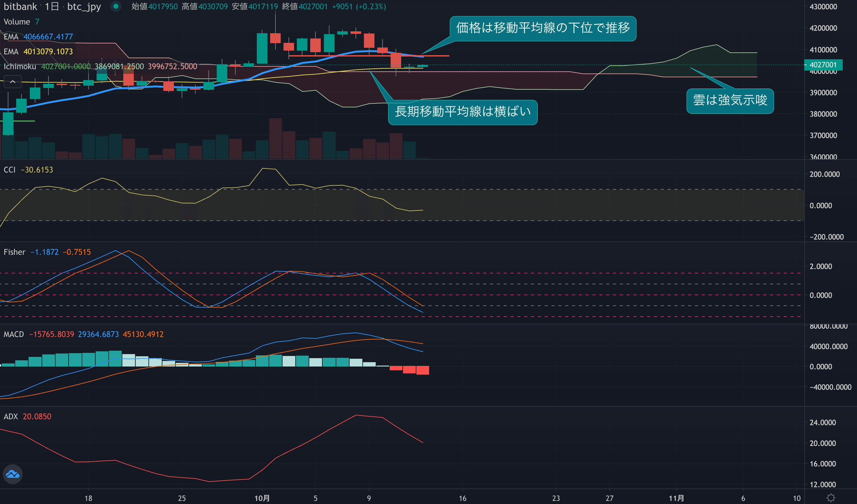Image resolution: width=857 pixels, height=504 pixels.
Task: Click the green market status dot
Action: pos(116,6)
